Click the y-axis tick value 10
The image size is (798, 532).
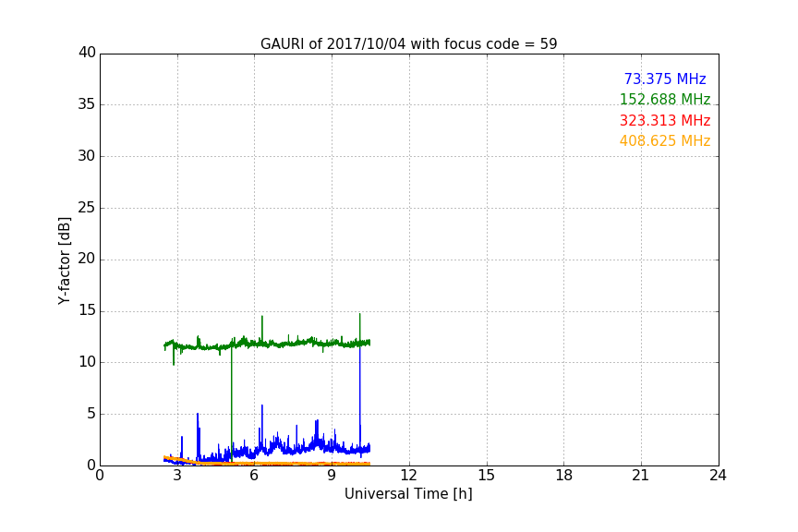pyautogui.click(x=87, y=362)
